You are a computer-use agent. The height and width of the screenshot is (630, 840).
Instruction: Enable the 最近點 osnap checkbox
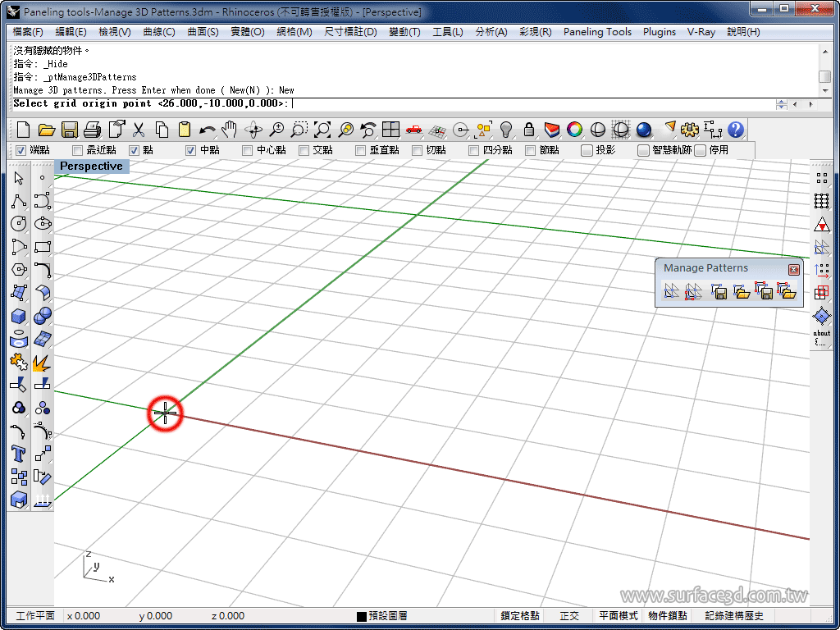click(x=78, y=151)
